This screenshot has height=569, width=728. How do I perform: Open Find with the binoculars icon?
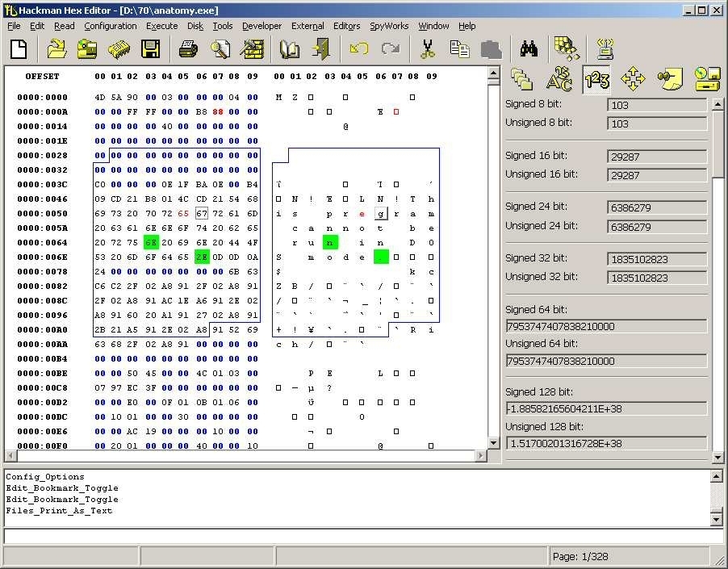click(529, 48)
